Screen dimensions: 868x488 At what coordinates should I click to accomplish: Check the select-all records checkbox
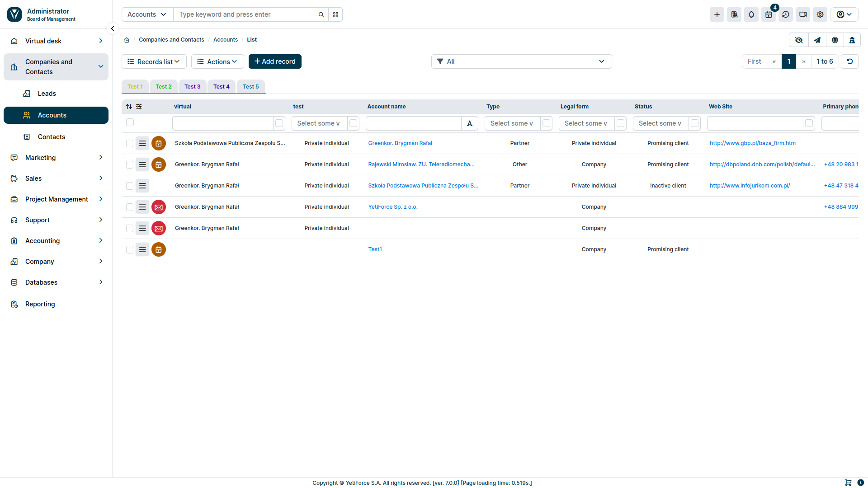(x=130, y=122)
